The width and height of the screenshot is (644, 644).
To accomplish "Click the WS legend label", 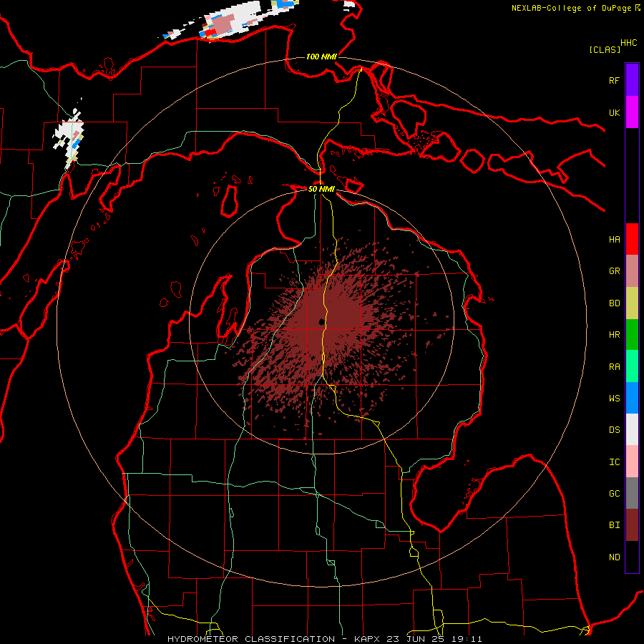I will point(614,399).
